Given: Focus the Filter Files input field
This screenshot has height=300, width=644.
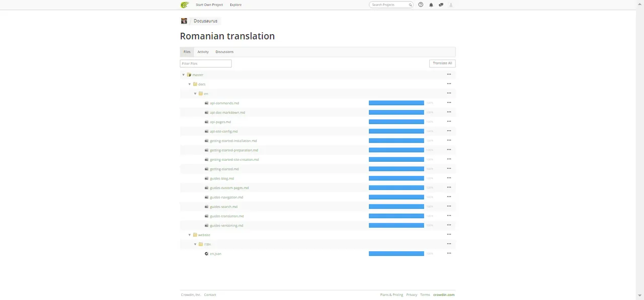Looking at the screenshot, I should point(206,64).
